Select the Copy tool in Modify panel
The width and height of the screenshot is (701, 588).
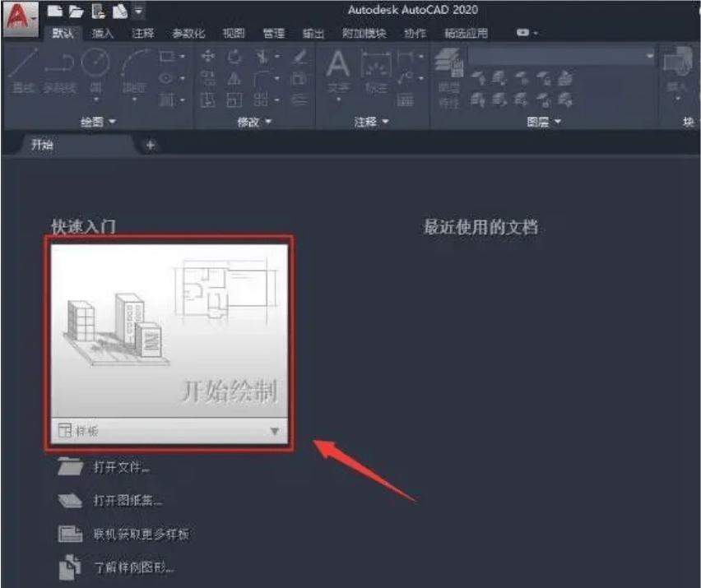pyautogui.click(x=208, y=78)
